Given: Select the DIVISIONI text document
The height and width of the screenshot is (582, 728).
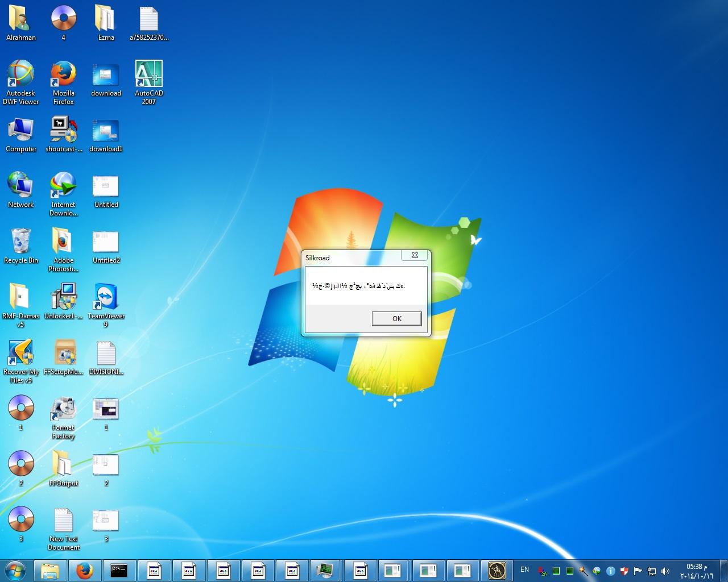Looking at the screenshot, I should point(106,358).
